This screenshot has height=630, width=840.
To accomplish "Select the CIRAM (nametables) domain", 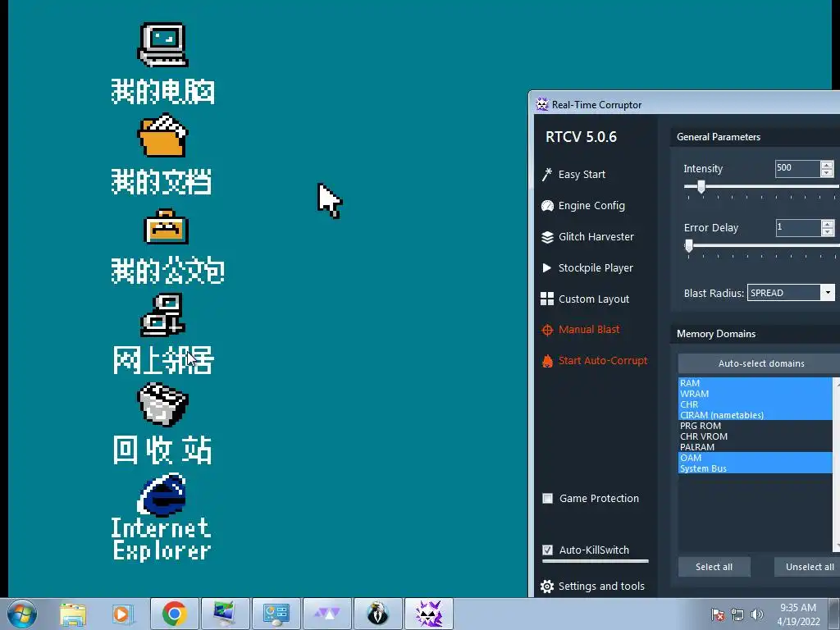I will click(x=756, y=415).
